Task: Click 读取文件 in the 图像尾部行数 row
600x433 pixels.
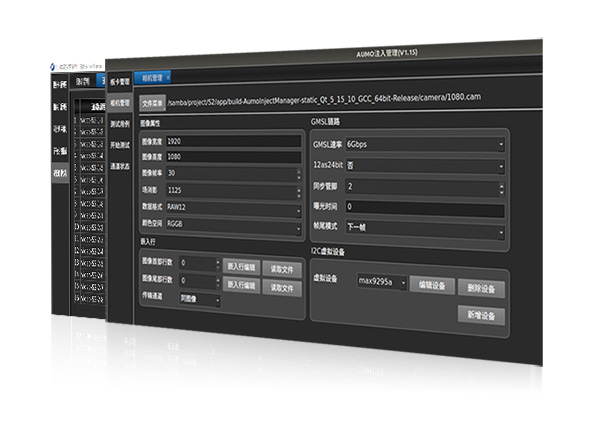Action: [x=282, y=288]
